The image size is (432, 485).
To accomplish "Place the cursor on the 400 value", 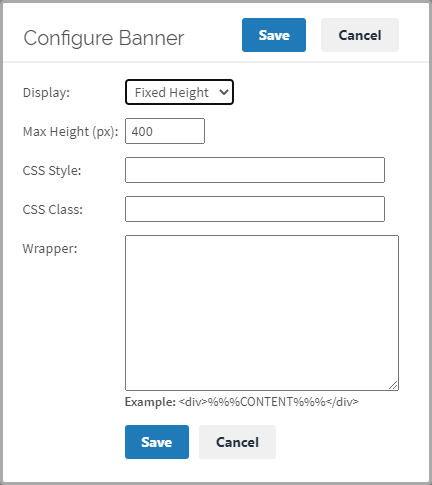I will (x=142, y=131).
